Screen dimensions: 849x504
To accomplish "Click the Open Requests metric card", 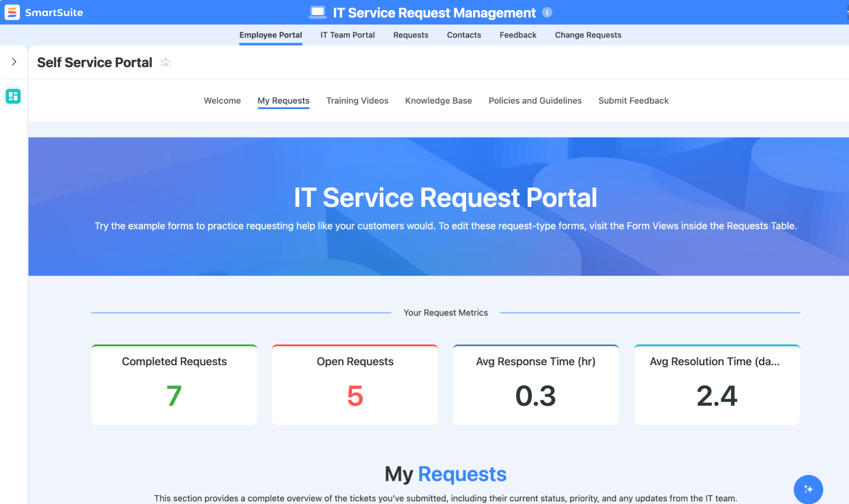I will 355,384.
